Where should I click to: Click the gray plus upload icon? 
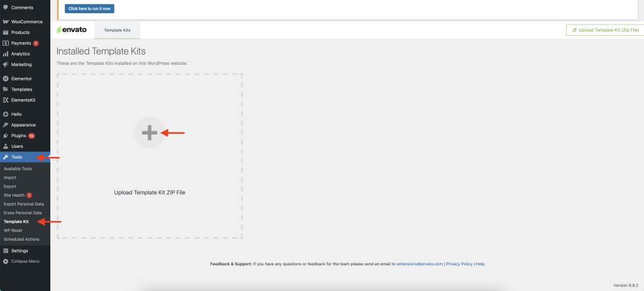point(150,133)
